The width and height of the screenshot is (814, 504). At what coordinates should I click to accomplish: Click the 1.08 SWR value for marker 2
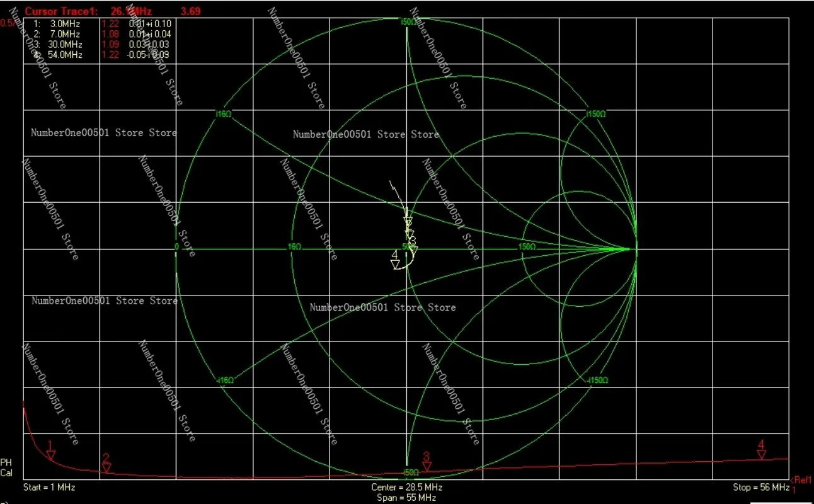click(x=110, y=34)
